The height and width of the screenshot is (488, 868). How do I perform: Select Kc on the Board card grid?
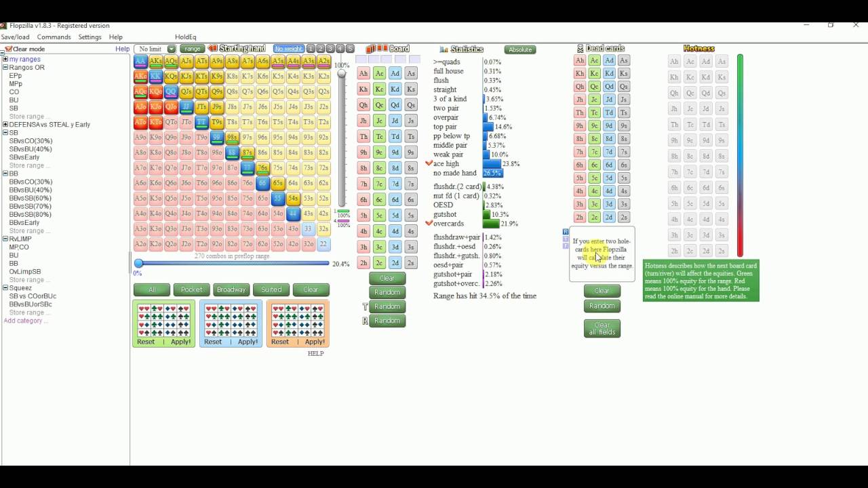pyautogui.click(x=380, y=89)
